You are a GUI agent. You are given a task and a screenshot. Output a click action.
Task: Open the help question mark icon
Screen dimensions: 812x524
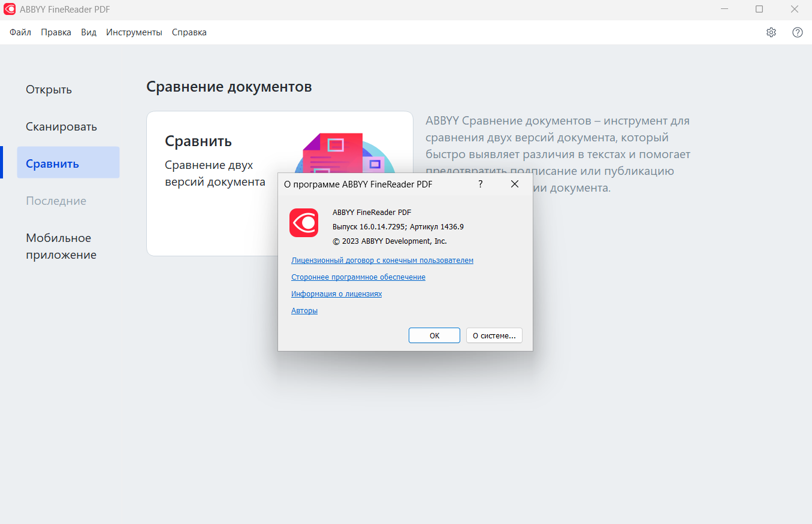[x=798, y=32]
